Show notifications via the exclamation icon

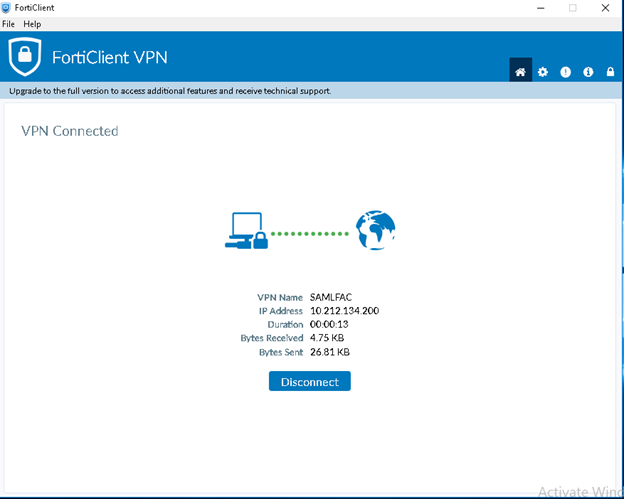(x=566, y=72)
